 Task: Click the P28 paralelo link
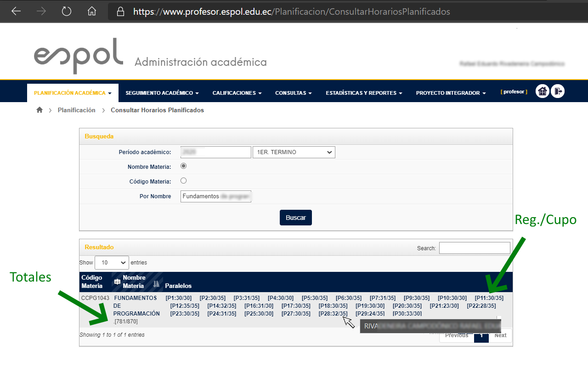(x=333, y=314)
